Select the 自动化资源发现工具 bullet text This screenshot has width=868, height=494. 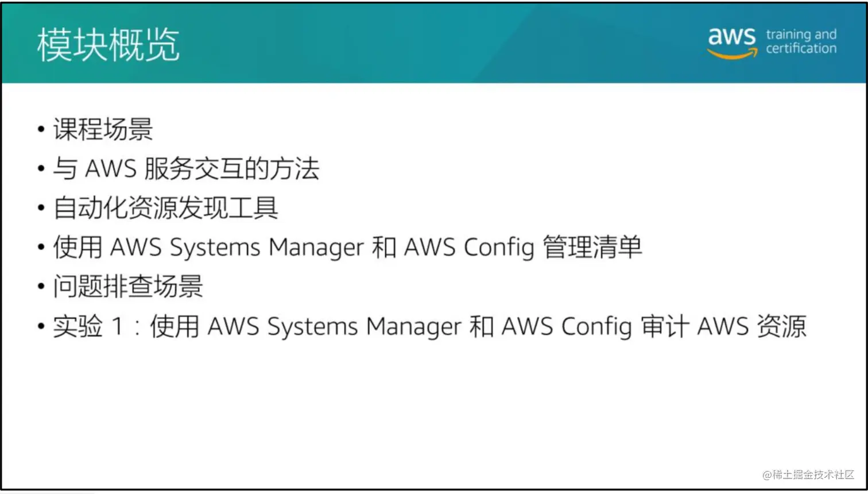166,208
